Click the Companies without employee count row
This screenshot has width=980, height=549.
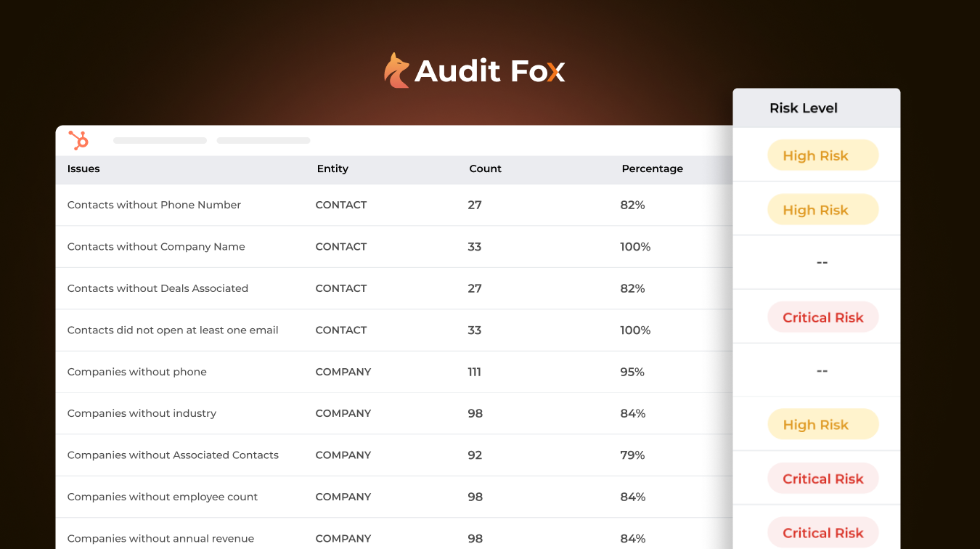[x=163, y=497]
